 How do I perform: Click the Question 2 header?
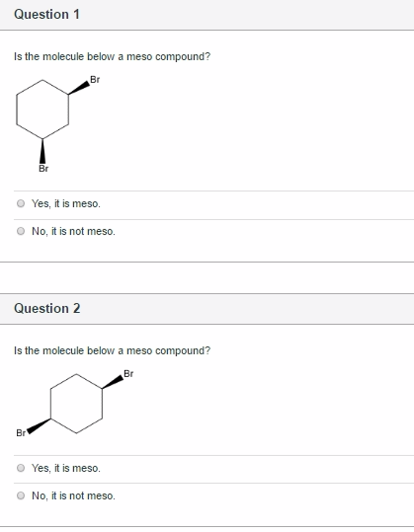(46, 308)
